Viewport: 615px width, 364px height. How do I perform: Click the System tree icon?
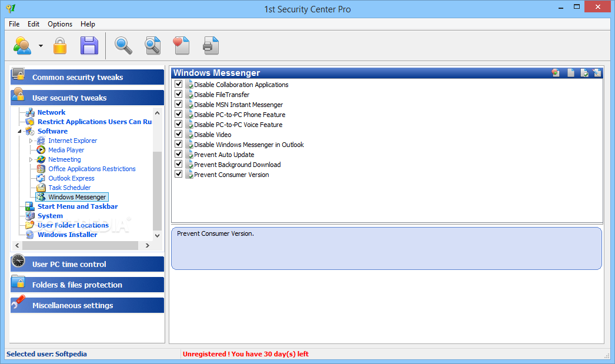click(30, 216)
